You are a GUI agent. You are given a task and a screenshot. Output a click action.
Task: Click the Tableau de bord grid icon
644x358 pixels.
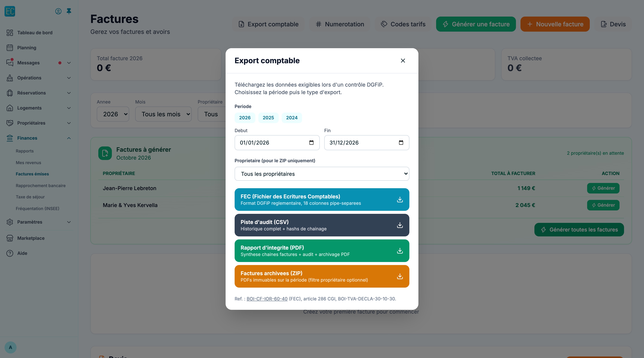(x=10, y=33)
